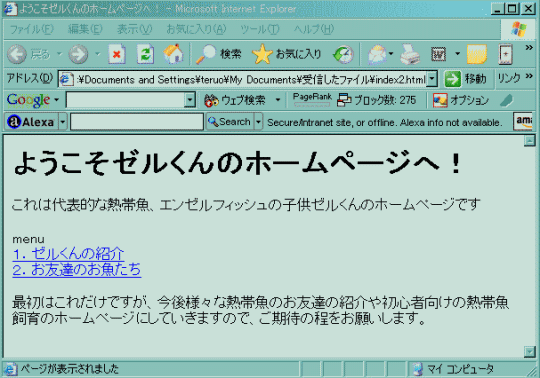Open the 表示(V) menu
This screenshot has height=378, width=540.
click(134, 30)
